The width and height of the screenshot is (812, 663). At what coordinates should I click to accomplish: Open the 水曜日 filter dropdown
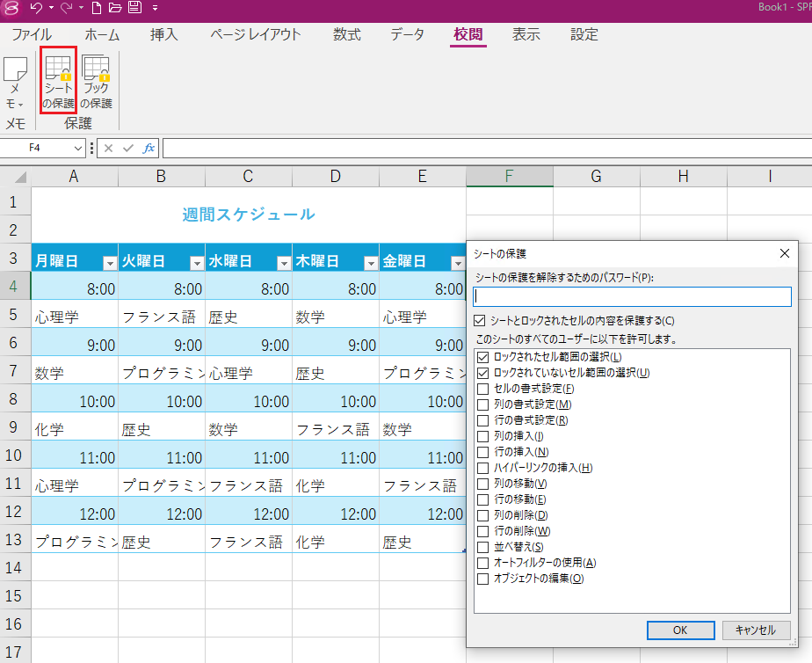tap(284, 264)
